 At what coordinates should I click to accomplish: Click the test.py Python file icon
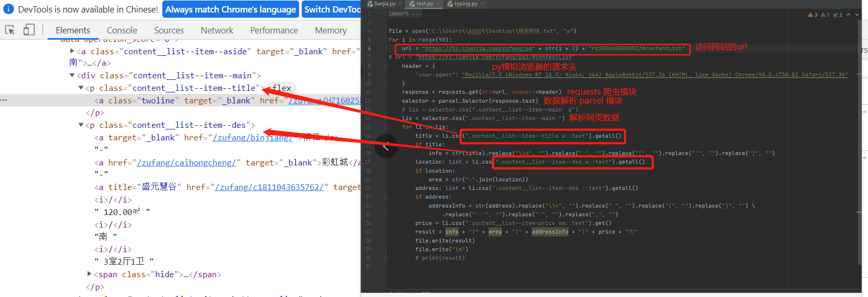click(x=412, y=4)
